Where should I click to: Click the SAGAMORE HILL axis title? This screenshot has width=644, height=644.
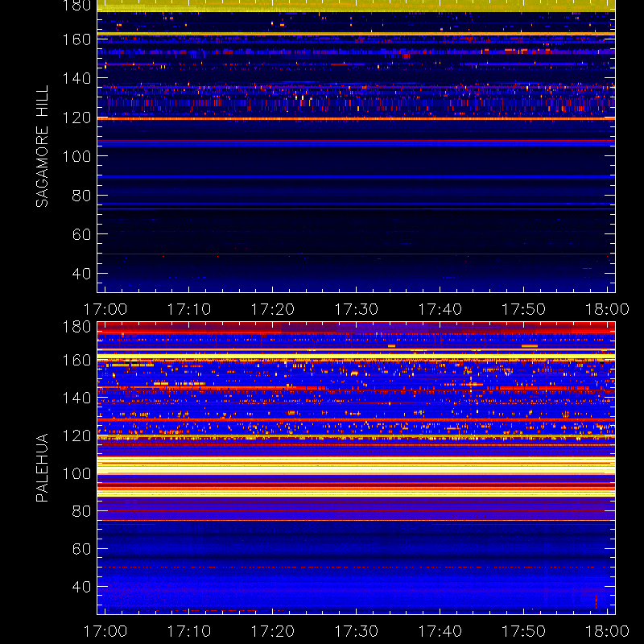coord(42,147)
